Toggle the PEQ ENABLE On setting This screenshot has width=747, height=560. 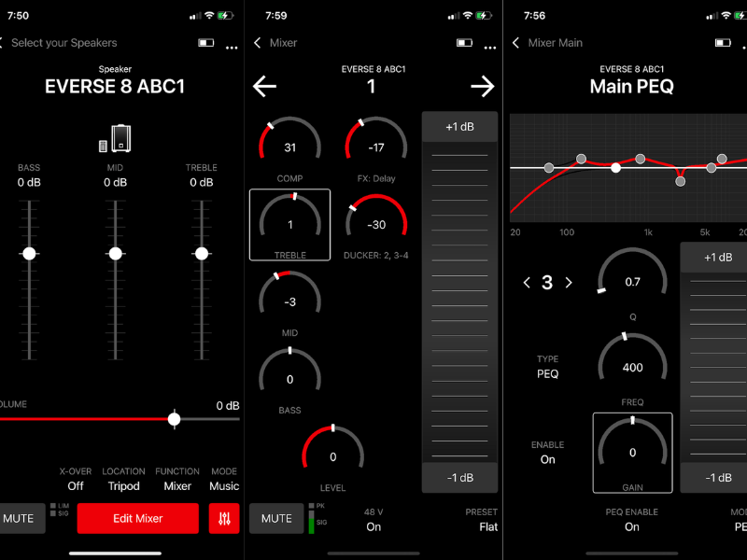[632, 520]
